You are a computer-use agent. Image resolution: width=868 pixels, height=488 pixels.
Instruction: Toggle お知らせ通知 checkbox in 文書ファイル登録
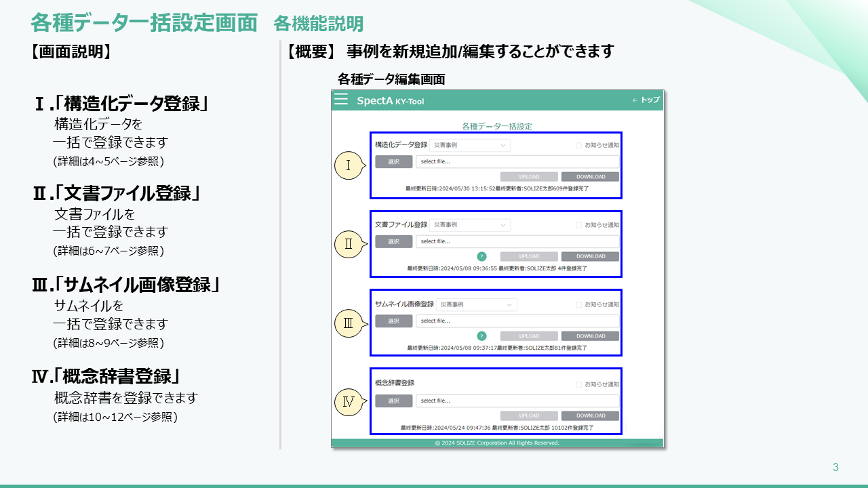coord(579,225)
